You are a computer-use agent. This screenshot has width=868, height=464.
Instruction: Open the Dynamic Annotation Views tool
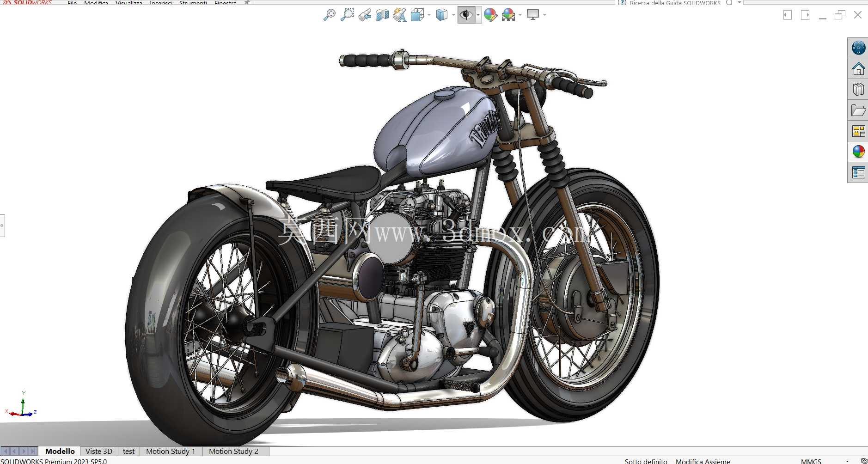(400, 15)
